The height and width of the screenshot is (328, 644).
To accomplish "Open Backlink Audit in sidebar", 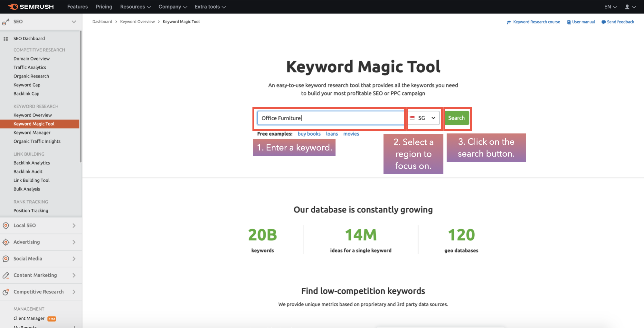I will coord(28,172).
